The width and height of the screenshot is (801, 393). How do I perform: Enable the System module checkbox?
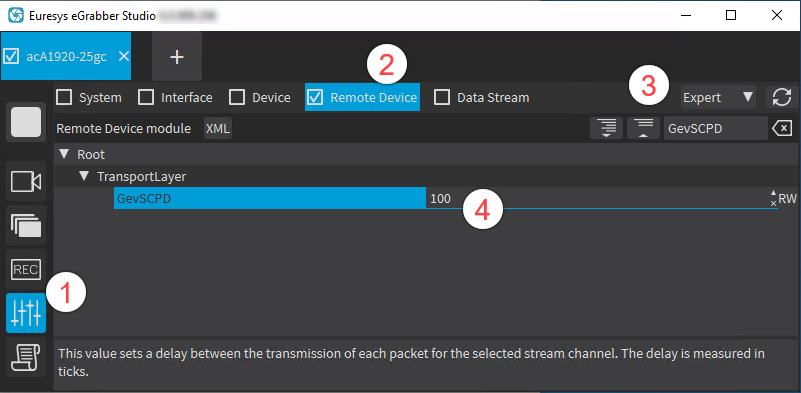point(63,97)
